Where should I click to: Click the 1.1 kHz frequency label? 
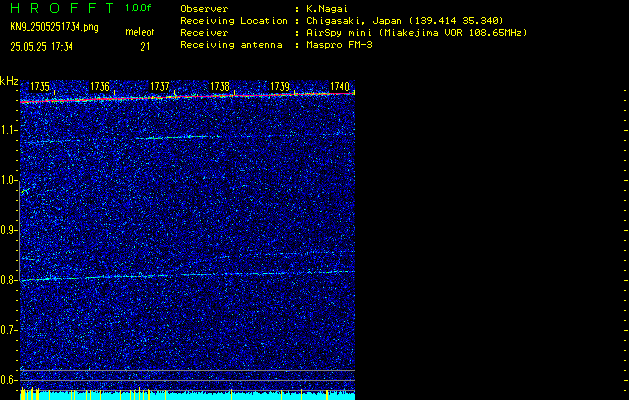tap(8, 130)
